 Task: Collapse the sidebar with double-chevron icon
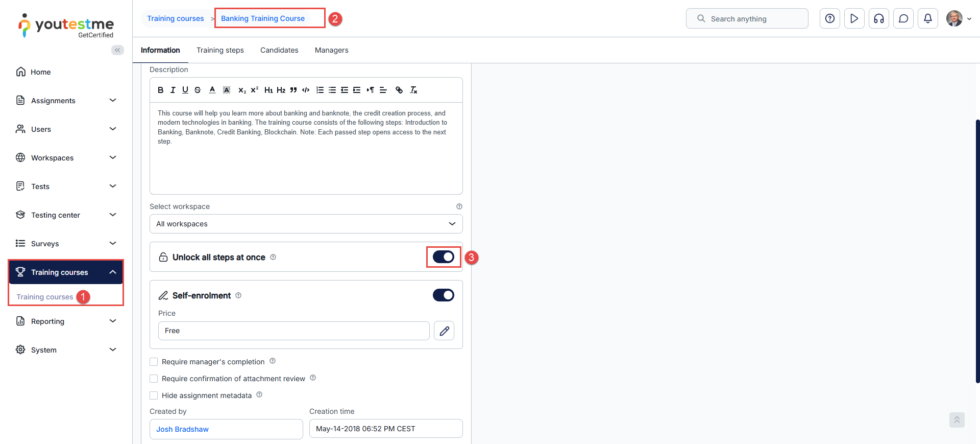click(117, 50)
